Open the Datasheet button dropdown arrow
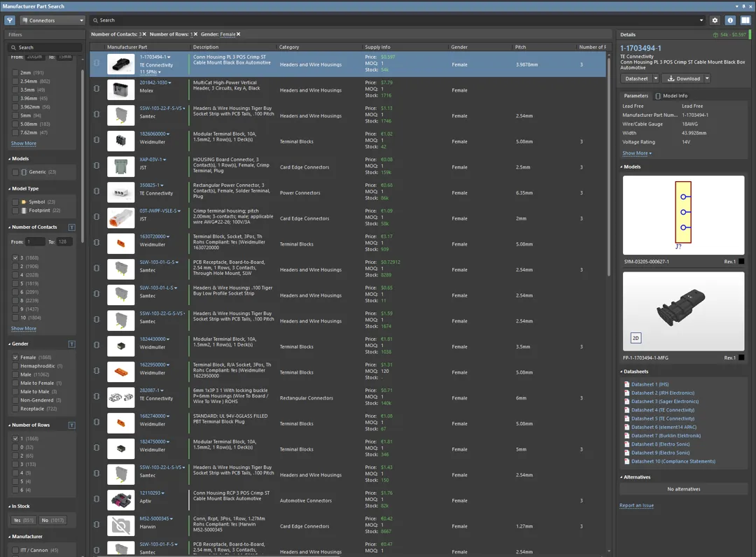The height and width of the screenshot is (557, 756). [x=656, y=78]
